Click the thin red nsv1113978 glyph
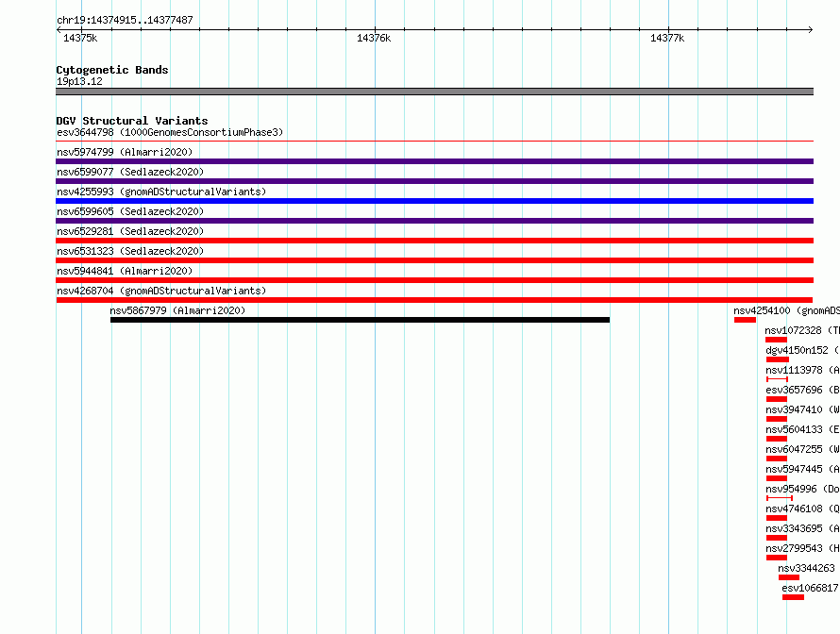The height and width of the screenshot is (634, 840). coord(777,379)
